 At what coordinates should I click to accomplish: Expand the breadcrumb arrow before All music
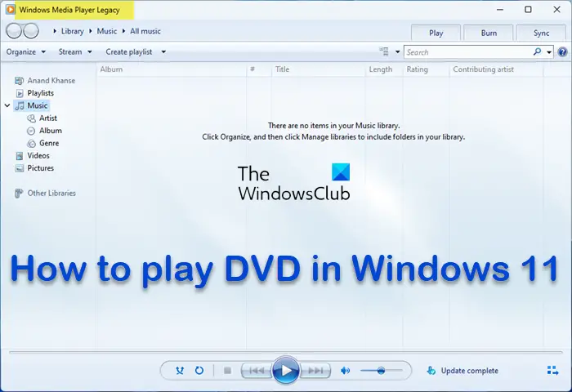tap(123, 31)
